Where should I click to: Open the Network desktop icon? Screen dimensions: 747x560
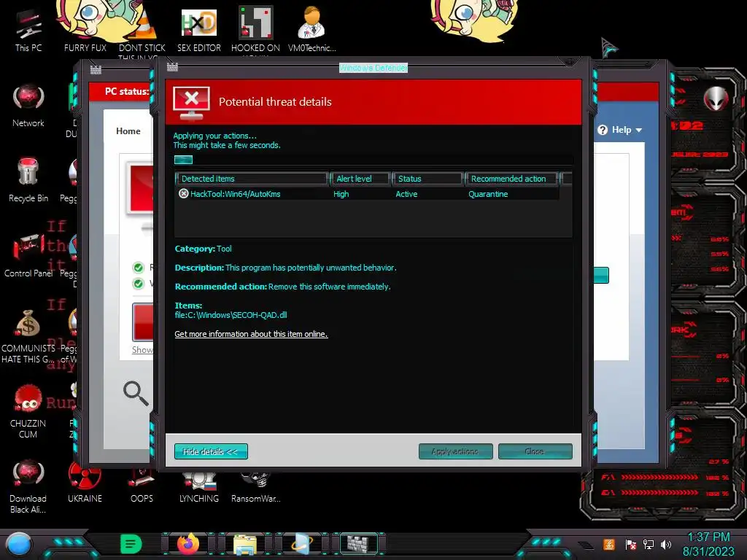click(x=28, y=106)
